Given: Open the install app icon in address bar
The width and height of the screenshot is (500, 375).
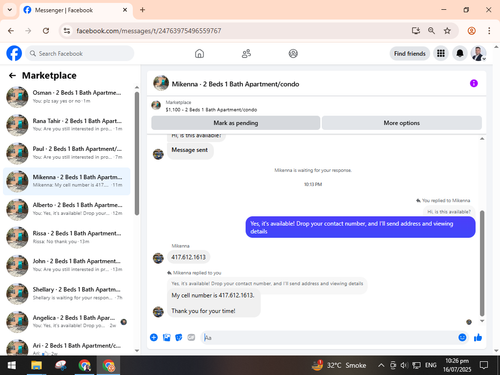Looking at the screenshot, I should pos(415,31).
